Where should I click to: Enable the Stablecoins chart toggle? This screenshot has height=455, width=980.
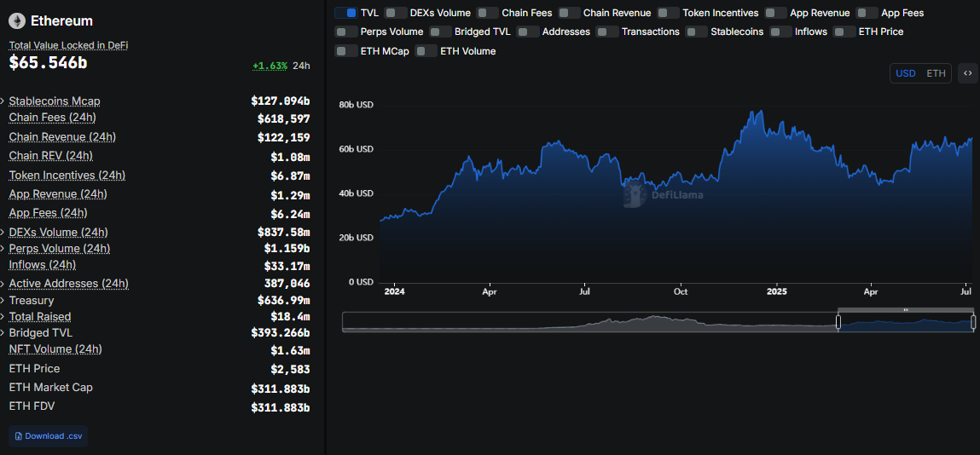(696, 32)
